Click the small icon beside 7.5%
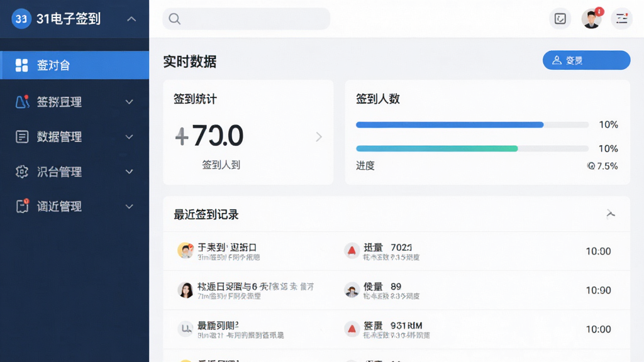The height and width of the screenshot is (362, 644). [591, 166]
